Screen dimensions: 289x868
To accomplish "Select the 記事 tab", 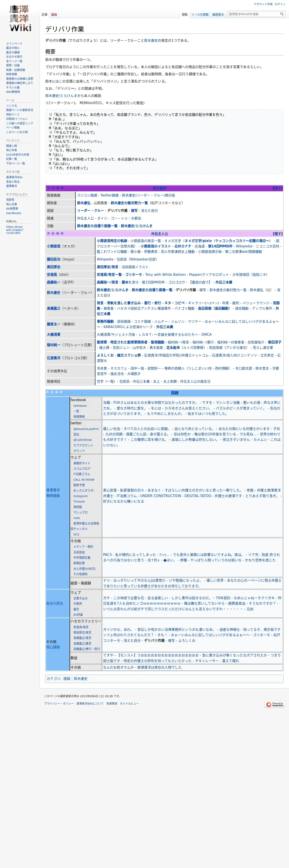I will point(44,14).
